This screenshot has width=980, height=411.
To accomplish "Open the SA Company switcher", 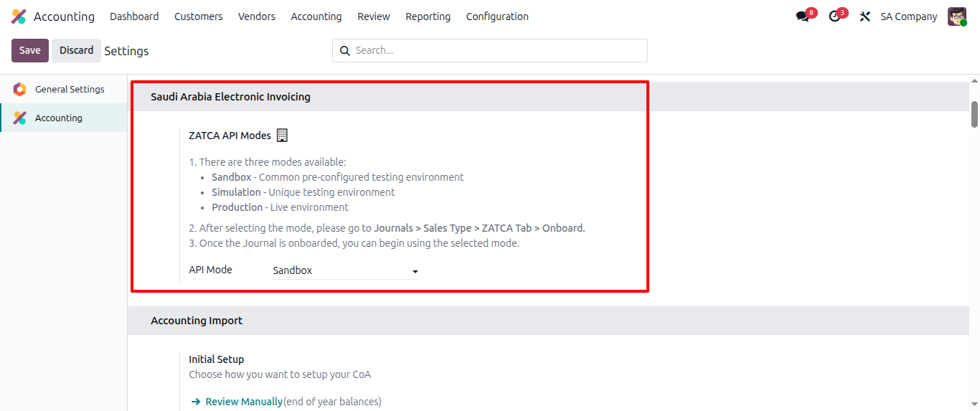I will (908, 16).
